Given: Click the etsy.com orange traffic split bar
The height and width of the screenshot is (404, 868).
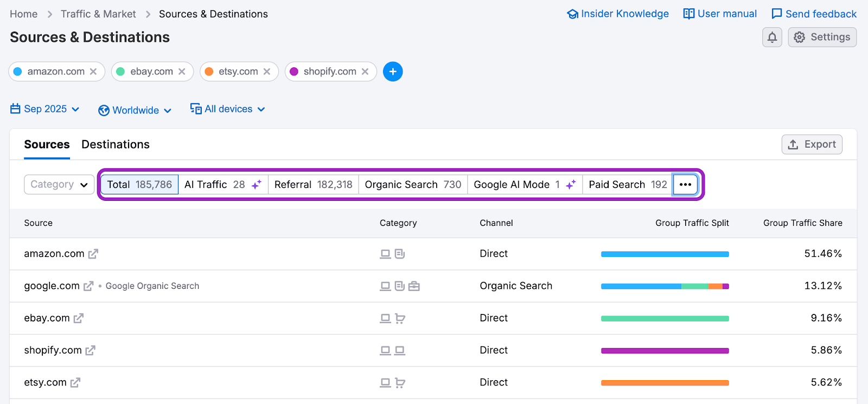Looking at the screenshot, I should click(x=665, y=383).
